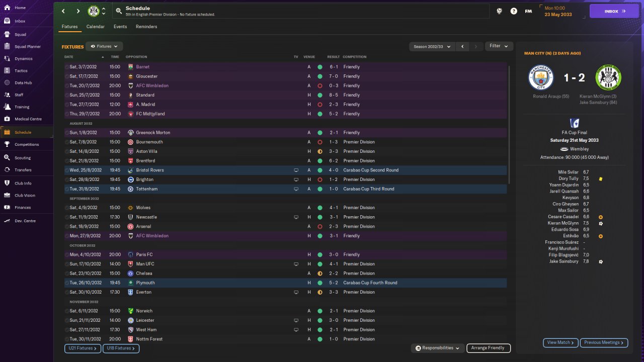Click the search magnifier icon
This screenshot has width=644, height=362.
(x=119, y=11)
